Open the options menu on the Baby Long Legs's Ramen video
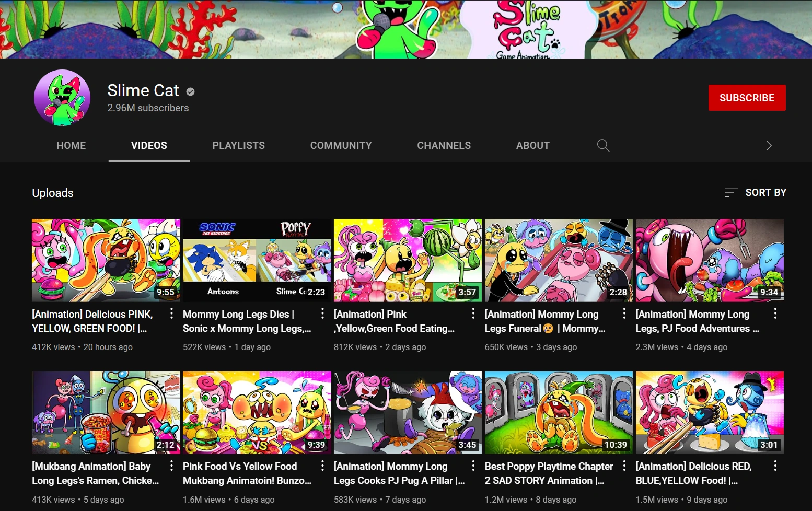The width and height of the screenshot is (812, 511). (x=171, y=466)
